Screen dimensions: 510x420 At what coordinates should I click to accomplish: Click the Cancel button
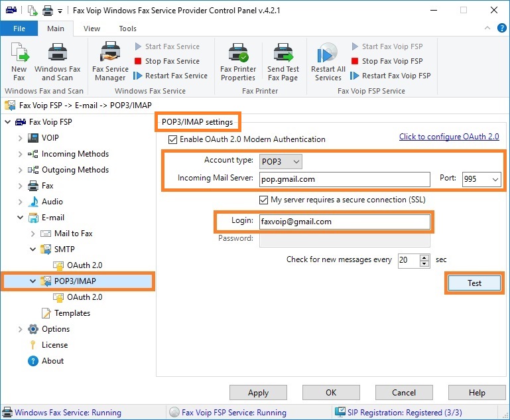click(x=404, y=393)
